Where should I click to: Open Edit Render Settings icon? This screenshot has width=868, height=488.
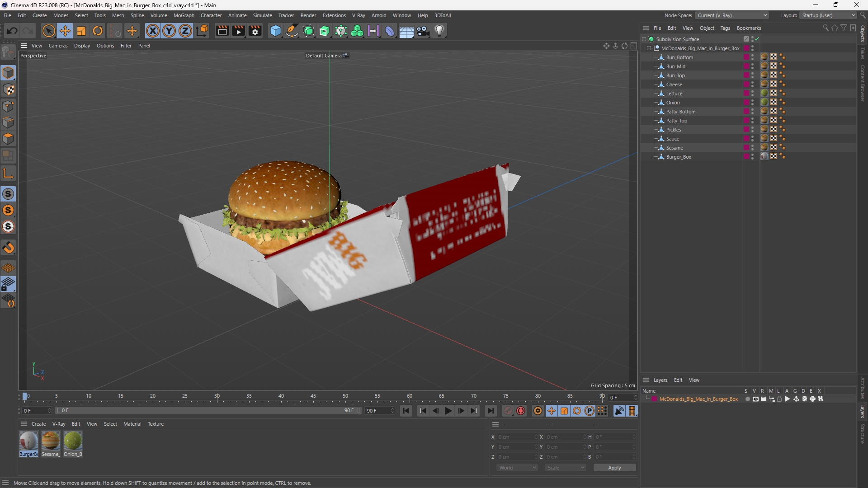tap(255, 31)
